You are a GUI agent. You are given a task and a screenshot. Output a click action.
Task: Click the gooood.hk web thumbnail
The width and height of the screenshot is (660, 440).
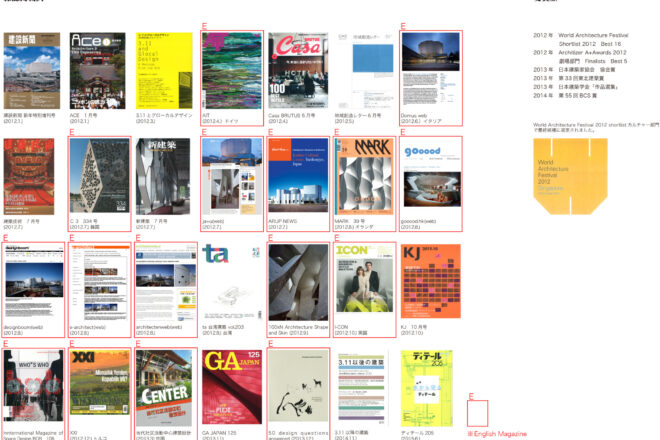(430, 176)
